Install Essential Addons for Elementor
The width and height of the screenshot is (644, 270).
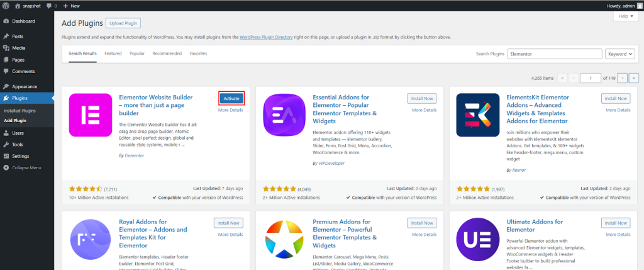coord(422,99)
